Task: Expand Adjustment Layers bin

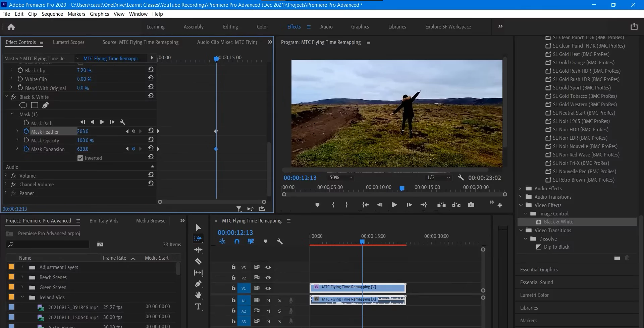Action: 22,267
